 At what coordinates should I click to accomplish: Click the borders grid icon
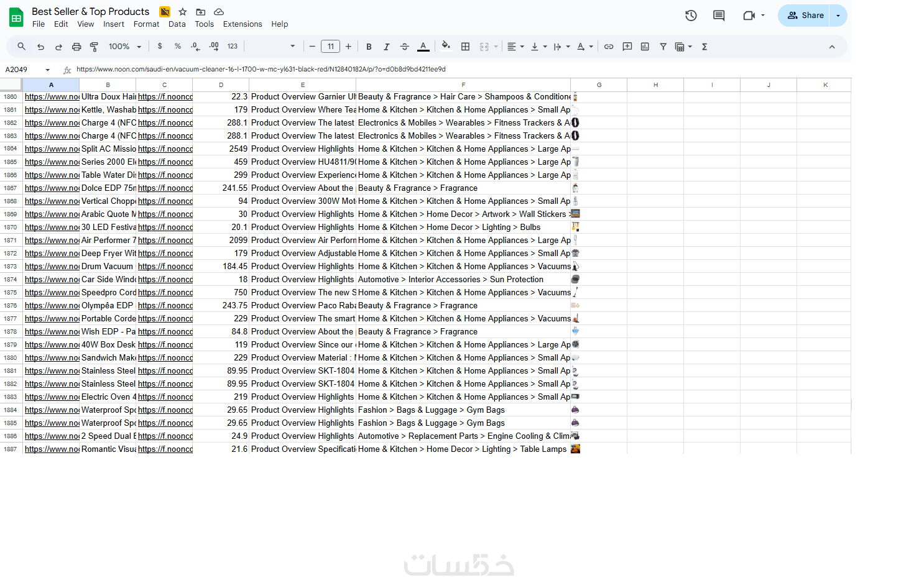coord(465,47)
